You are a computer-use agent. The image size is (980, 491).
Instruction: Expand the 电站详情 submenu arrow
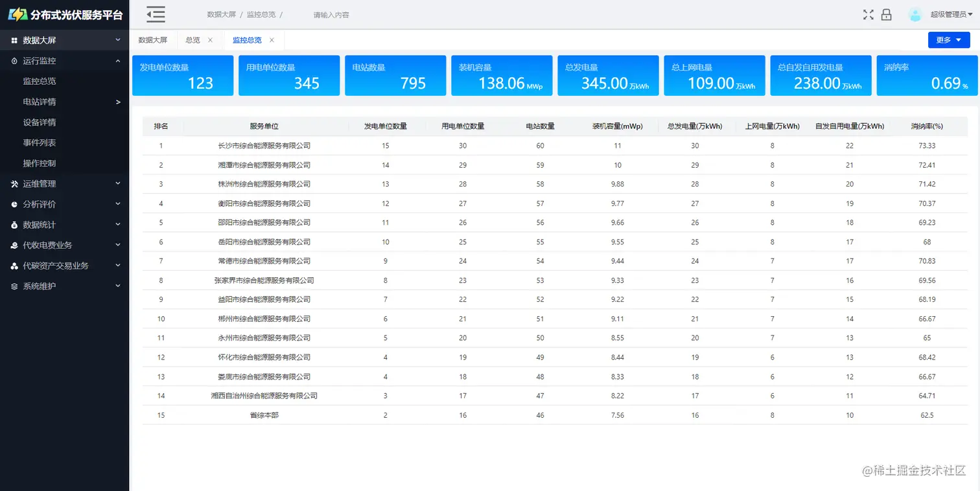click(118, 102)
